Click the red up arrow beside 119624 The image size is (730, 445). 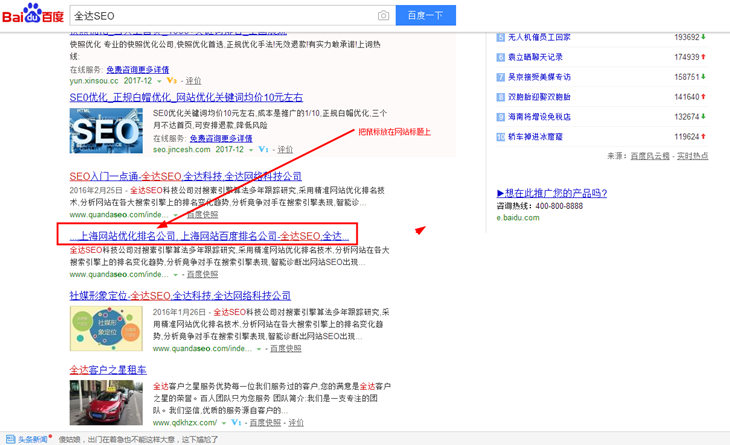[703, 136]
